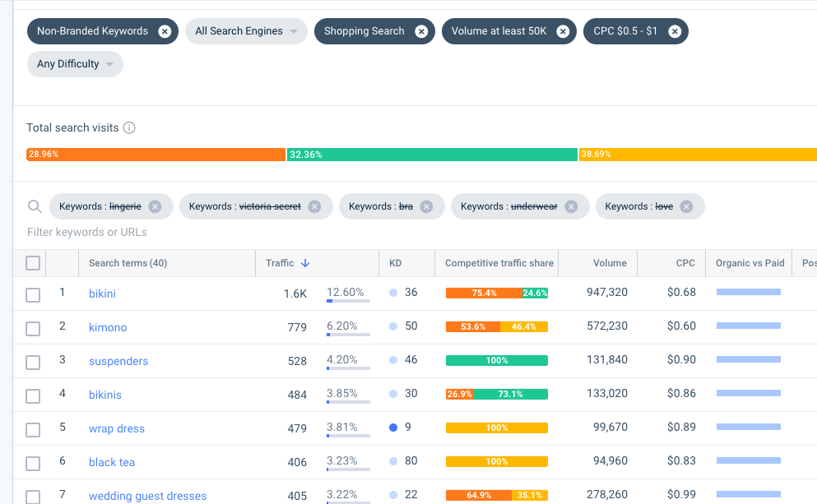Viewport: 817px width, 504px height.
Task: Click the orange 75.4% share bar for bikini
Action: [484, 294]
